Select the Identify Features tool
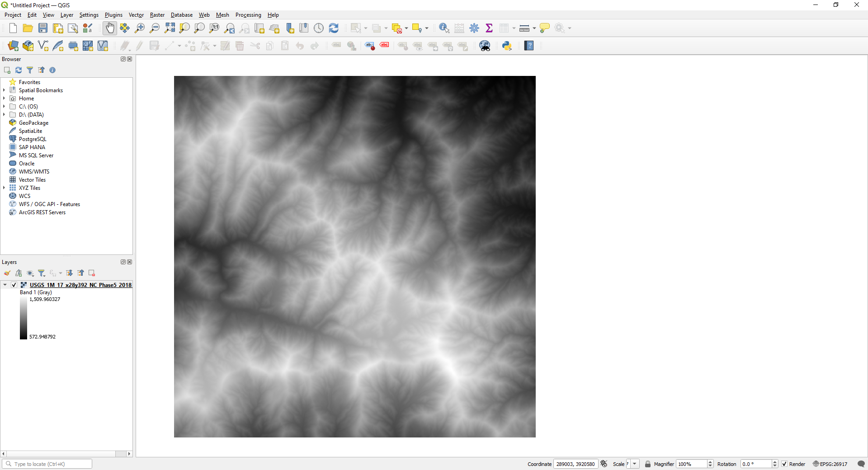The height and width of the screenshot is (470, 868). (444, 28)
